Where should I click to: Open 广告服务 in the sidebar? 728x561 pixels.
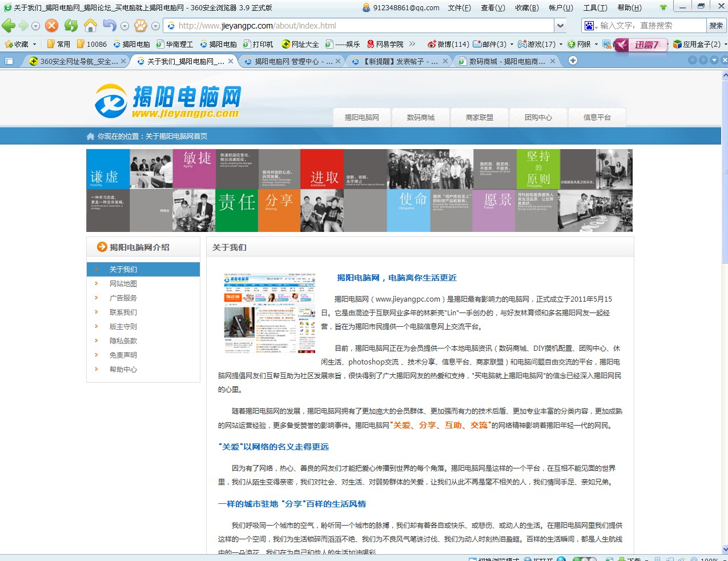point(123,298)
